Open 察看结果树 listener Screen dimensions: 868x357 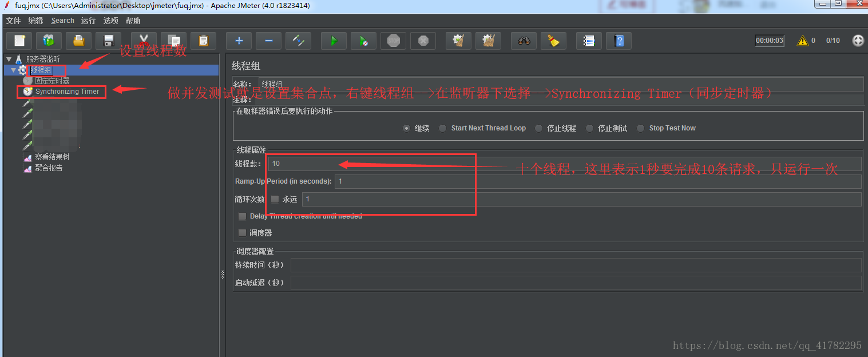click(x=52, y=157)
